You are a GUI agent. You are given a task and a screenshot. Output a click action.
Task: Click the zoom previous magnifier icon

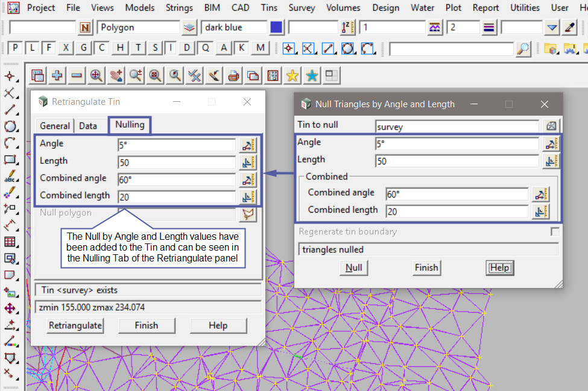point(175,76)
